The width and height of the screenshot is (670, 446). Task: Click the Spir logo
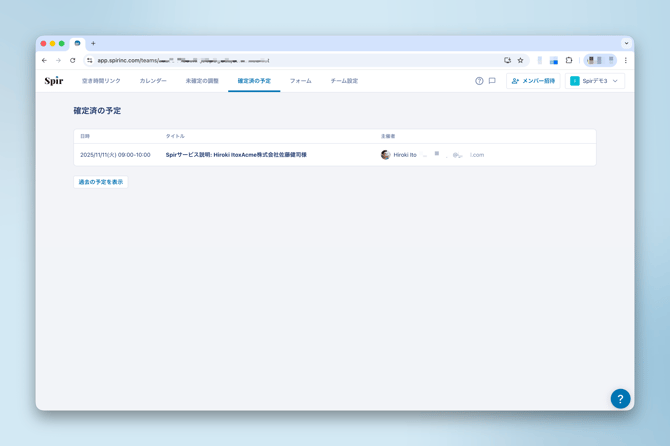click(54, 81)
